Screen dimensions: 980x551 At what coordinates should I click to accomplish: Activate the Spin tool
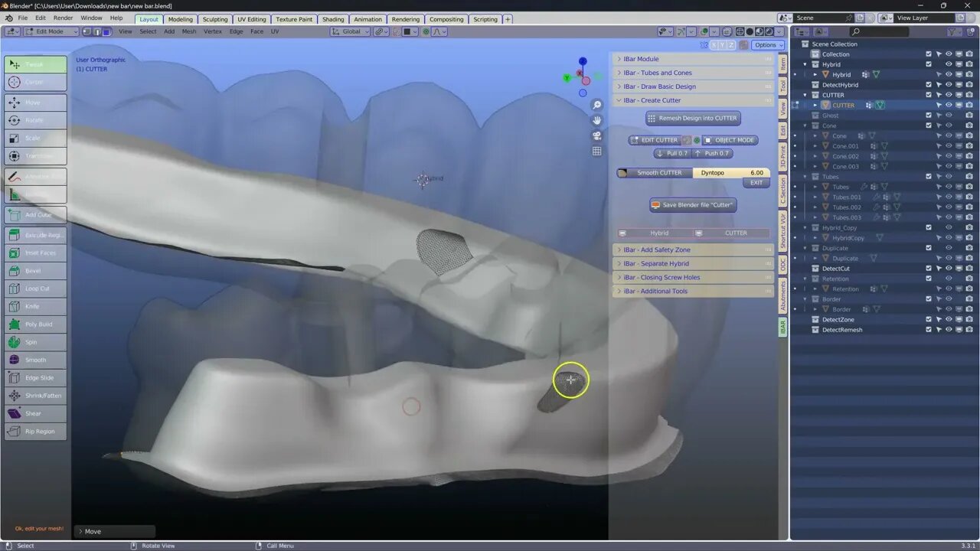pyautogui.click(x=35, y=342)
